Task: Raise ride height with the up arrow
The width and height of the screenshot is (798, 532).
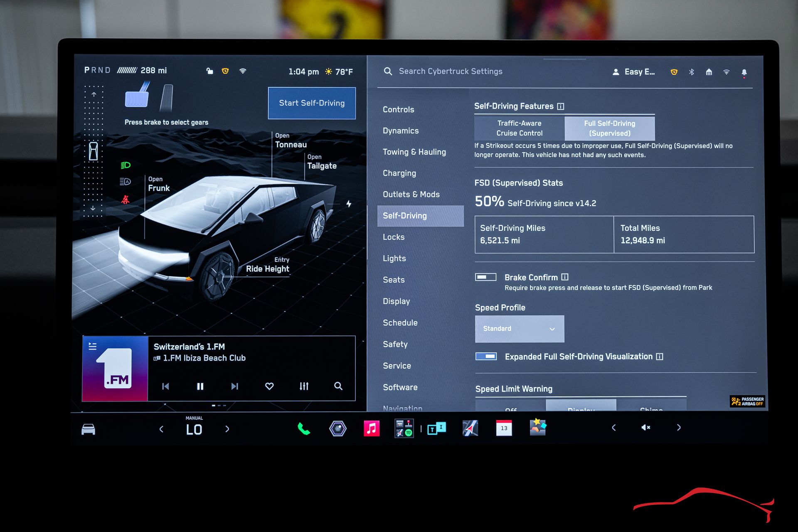Action: tap(94, 94)
